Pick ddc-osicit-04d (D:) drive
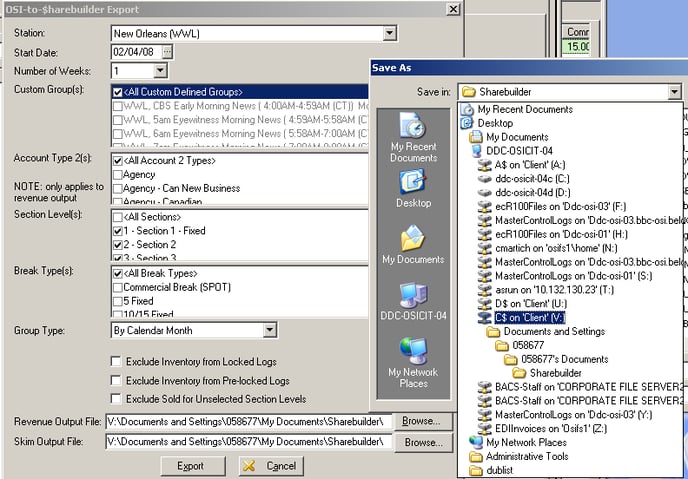Viewport: 688px width, 479px height. click(x=524, y=193)
